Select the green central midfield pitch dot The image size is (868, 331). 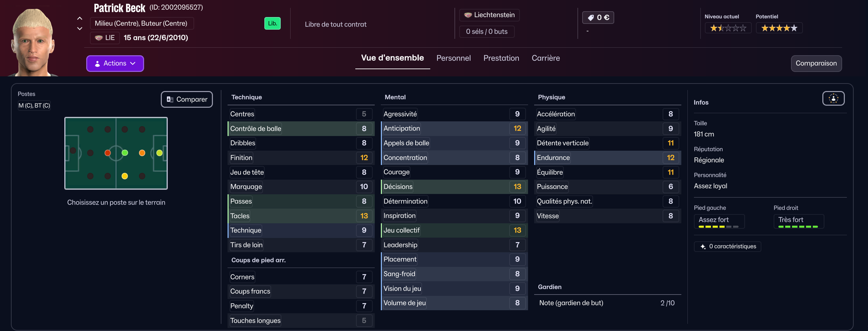(125, 153)
